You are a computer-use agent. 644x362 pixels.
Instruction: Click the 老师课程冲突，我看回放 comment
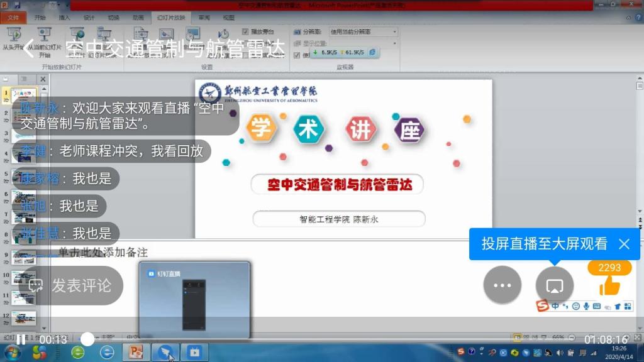(x=112, y=151)
